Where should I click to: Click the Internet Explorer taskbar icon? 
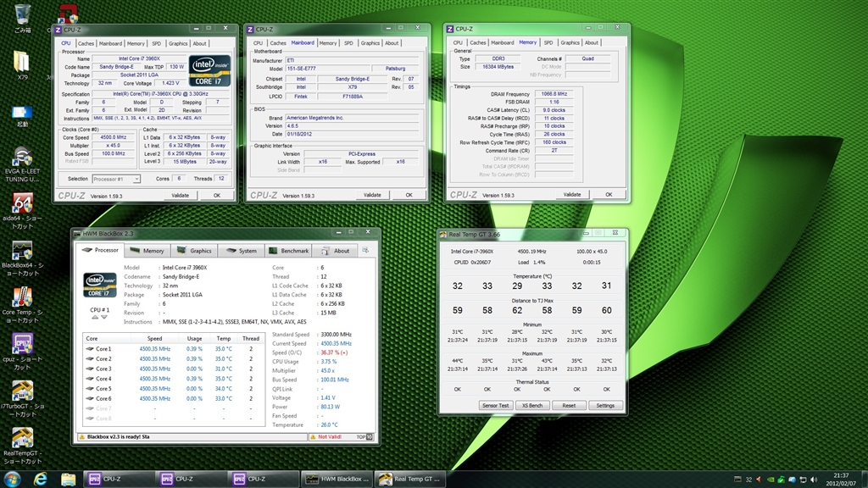(40, 479)
